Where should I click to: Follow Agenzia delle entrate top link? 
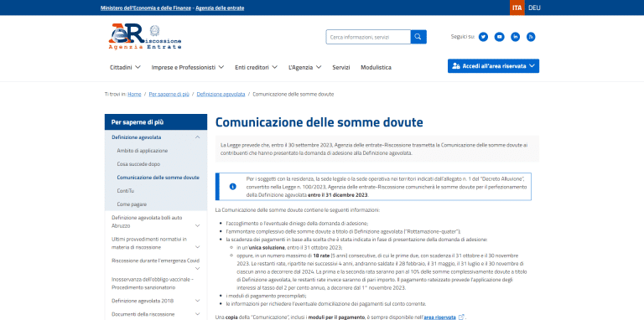coord(220,8)
